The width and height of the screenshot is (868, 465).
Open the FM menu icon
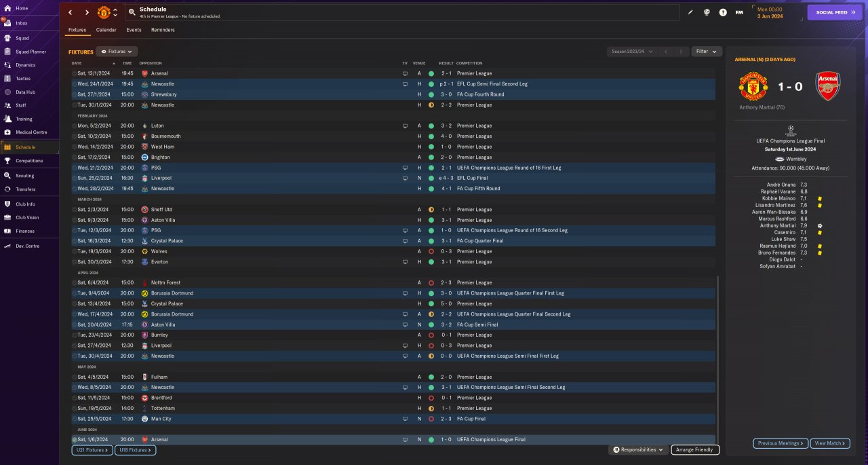tap(739, 12)
